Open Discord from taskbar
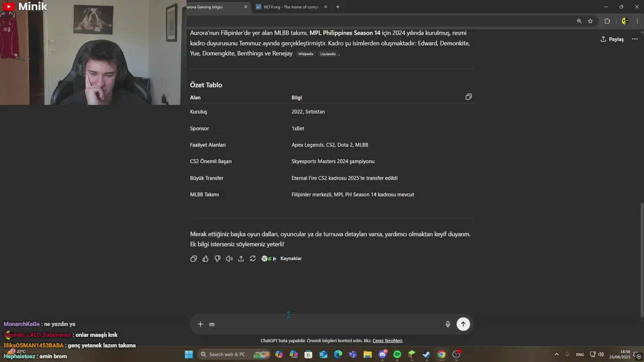Screen dimensions: 644x362 coord(383,354)
